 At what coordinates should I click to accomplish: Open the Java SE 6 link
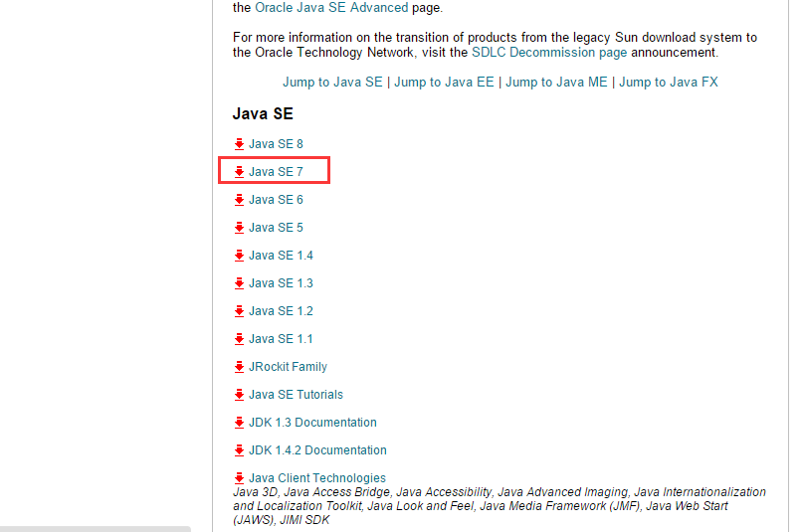[276, 200]
